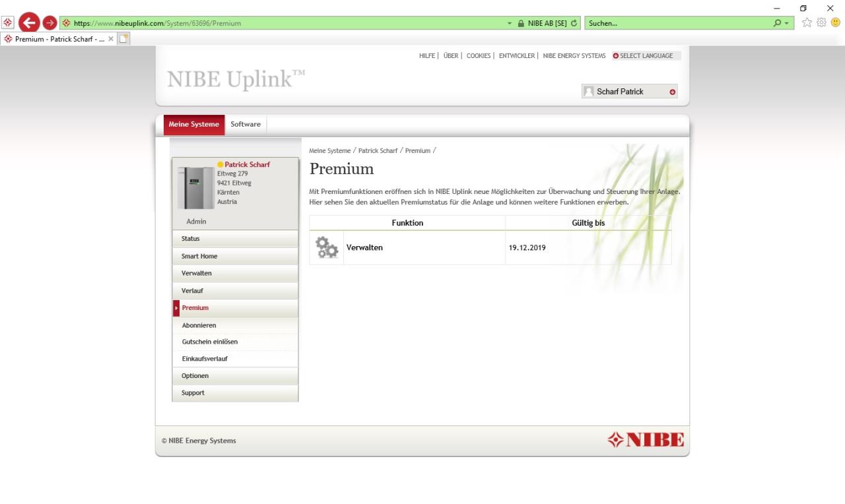
Task: Click Premium in breadcrumb
Action: 417,151
